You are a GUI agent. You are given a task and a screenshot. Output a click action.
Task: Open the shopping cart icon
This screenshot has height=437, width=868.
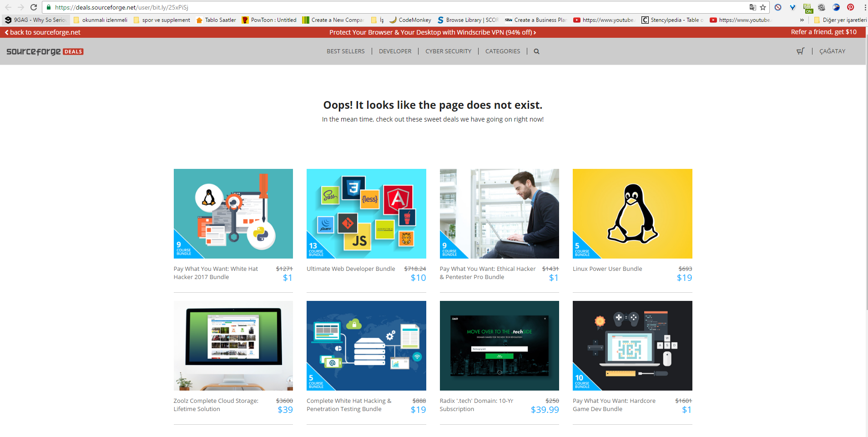[800, 51]
